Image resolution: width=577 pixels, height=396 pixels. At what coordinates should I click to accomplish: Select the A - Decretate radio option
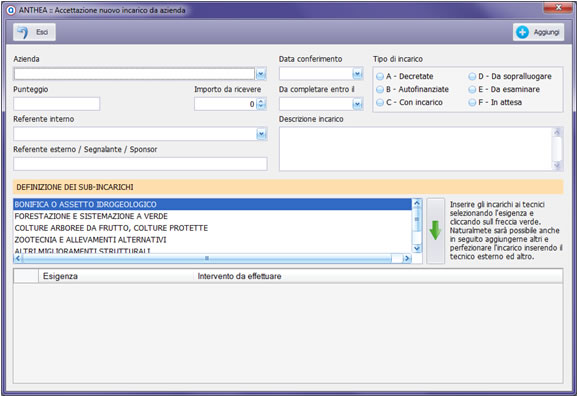pyautogui.click(x=405, y=77)
